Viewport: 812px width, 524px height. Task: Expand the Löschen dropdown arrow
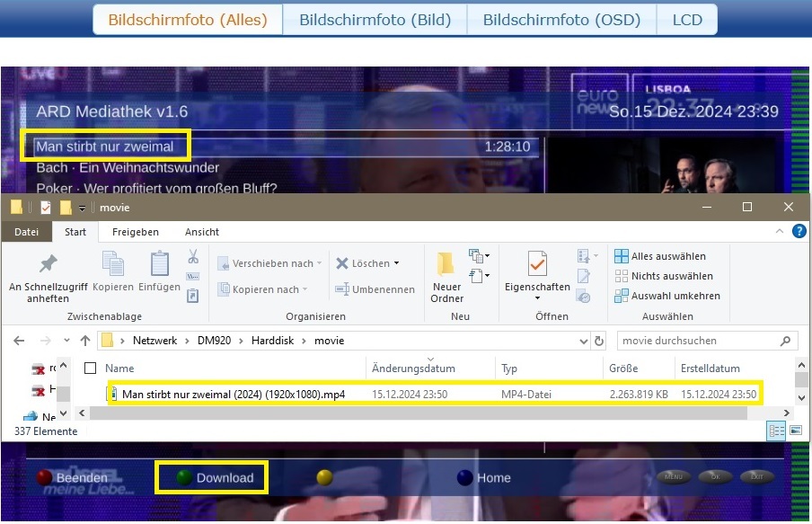point(397,263)
